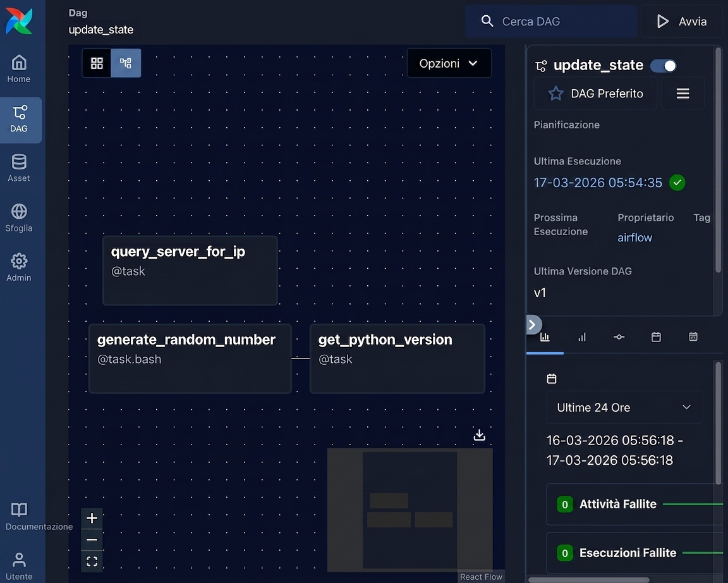Open the airflow owner link
Screen dimensions: 728x583
(634, 237)
